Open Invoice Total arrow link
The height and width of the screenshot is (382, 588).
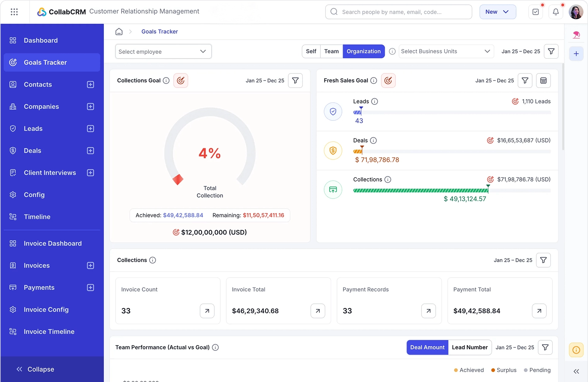pyautogui.click(x=318, y=311)
